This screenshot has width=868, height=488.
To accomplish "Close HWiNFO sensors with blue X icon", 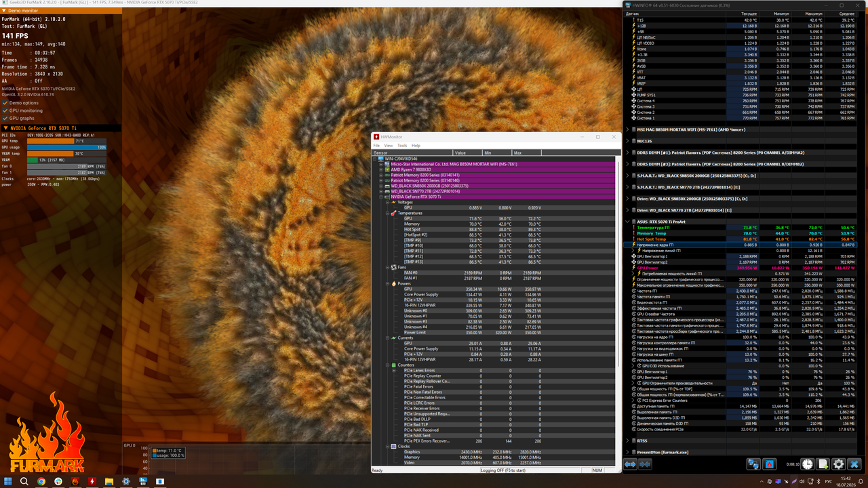I will [854, 464].
